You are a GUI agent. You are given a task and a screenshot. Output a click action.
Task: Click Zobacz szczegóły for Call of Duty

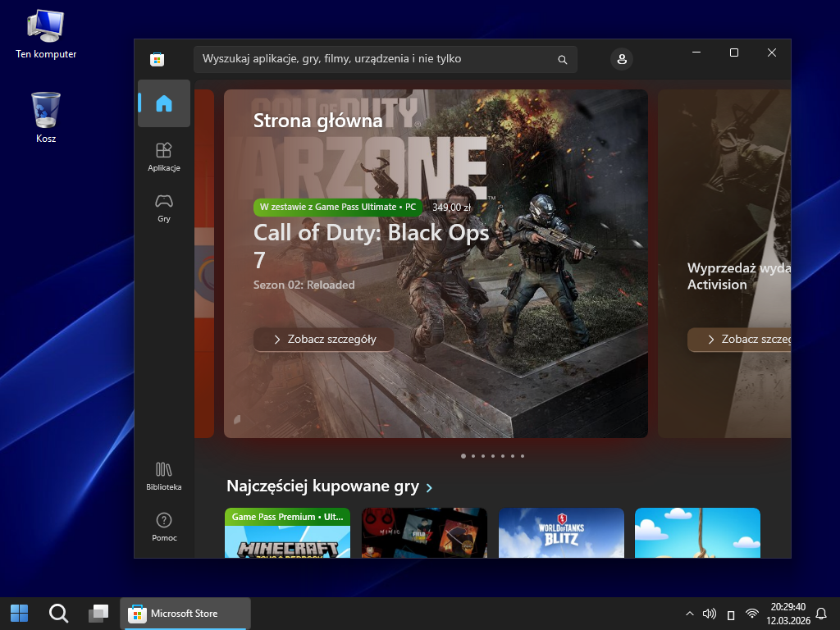(x=323, y=340)
